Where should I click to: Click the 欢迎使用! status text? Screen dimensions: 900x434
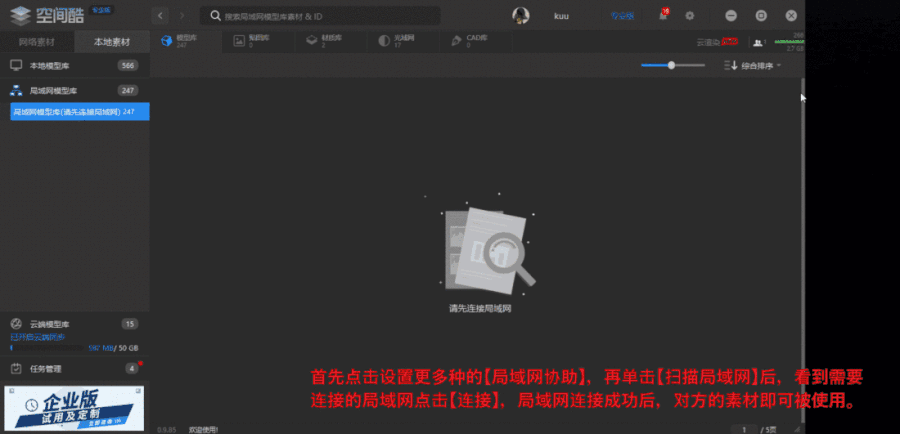(204, 429)
